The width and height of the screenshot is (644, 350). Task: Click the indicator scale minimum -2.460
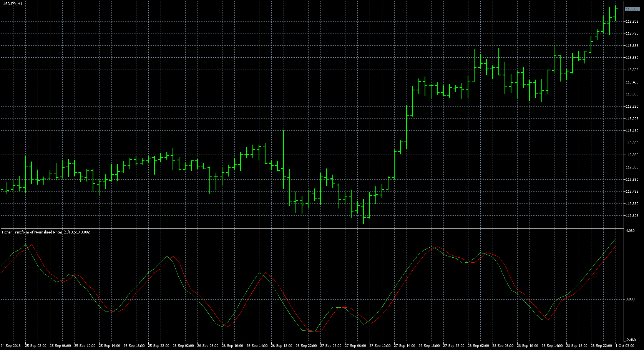click(x=631, y=340)
